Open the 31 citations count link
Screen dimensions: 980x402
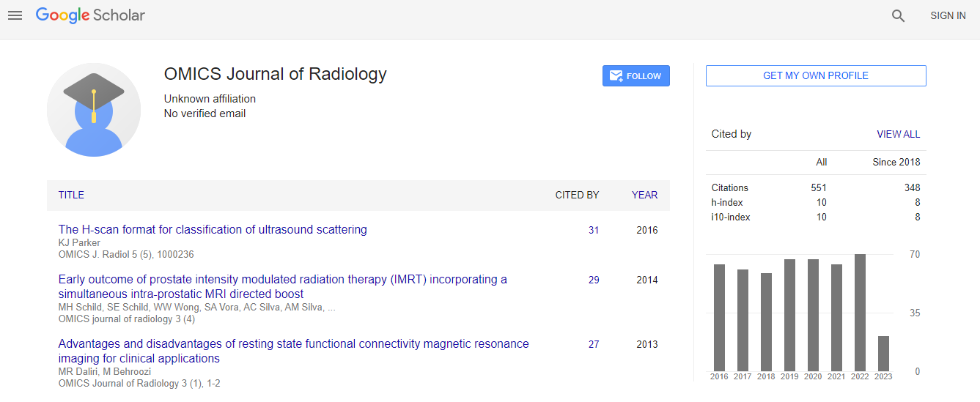[593, 230]
